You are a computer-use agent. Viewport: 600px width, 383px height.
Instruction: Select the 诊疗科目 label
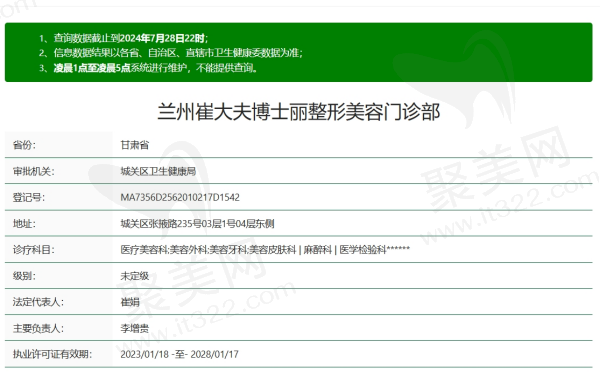tap(34, 250)
